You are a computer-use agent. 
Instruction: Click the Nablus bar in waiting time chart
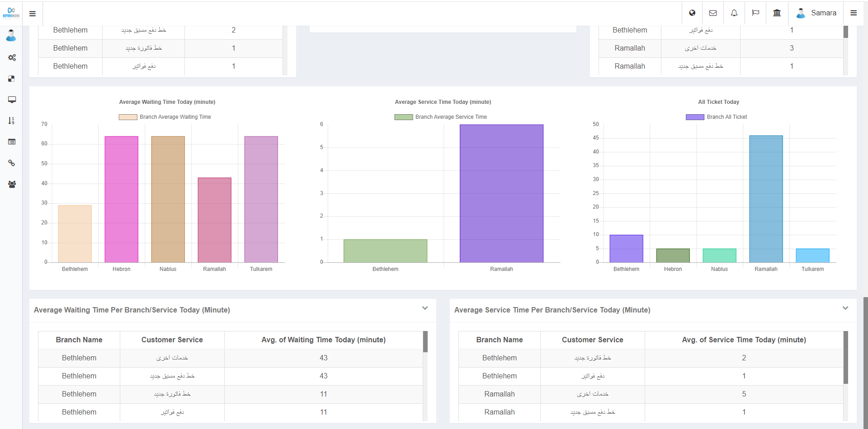coord(168,199)
